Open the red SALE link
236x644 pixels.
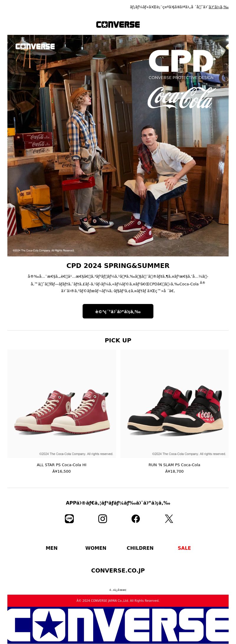tap(184, 548)
